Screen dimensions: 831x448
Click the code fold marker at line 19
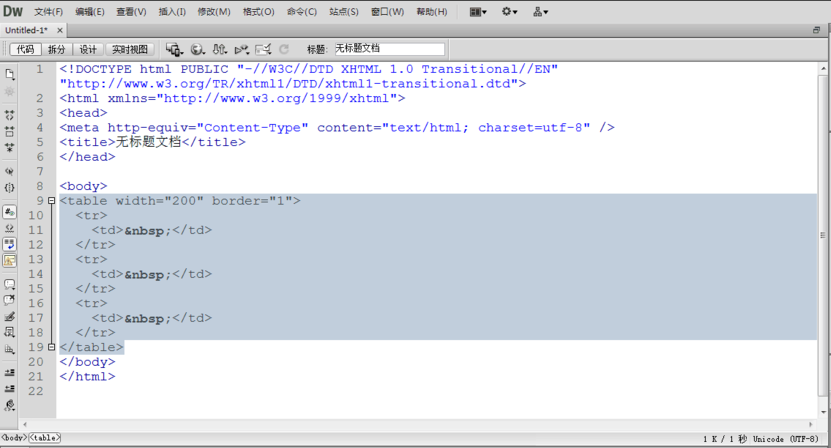coord(51,347)
